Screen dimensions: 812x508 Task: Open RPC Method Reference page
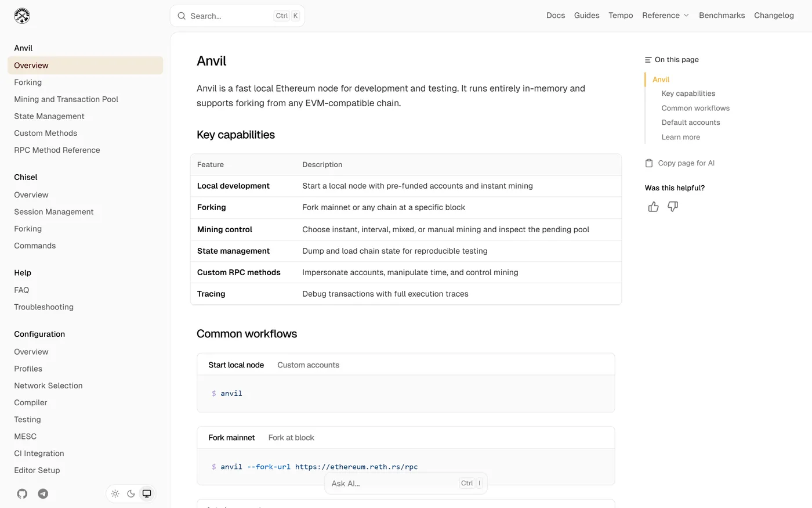[x=85, y=150]
